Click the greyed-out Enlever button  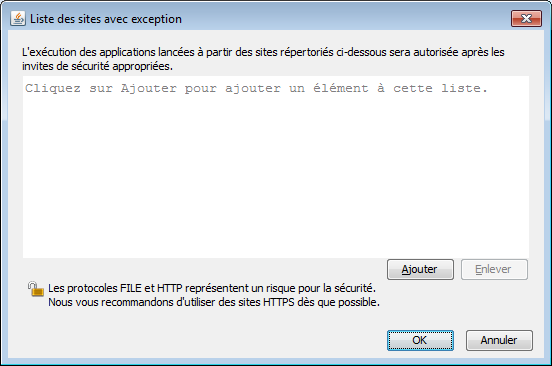click(x=494, y=270)
